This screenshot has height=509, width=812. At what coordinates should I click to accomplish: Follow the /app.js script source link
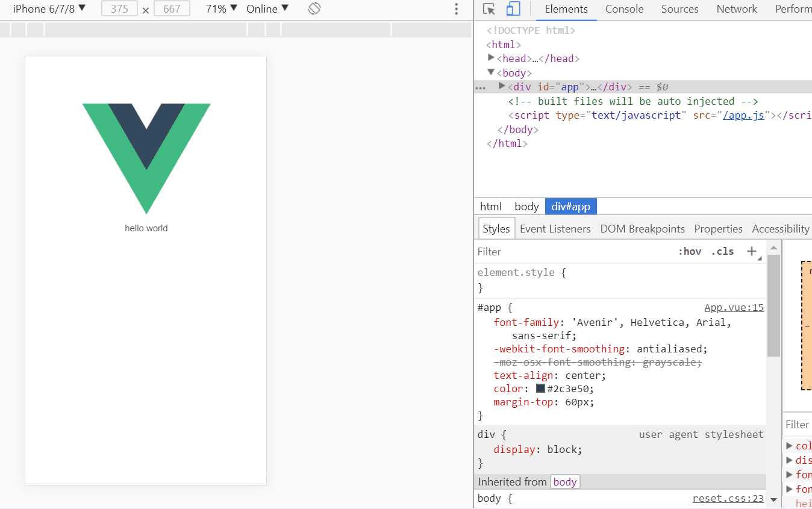click(x=743, y=116)
